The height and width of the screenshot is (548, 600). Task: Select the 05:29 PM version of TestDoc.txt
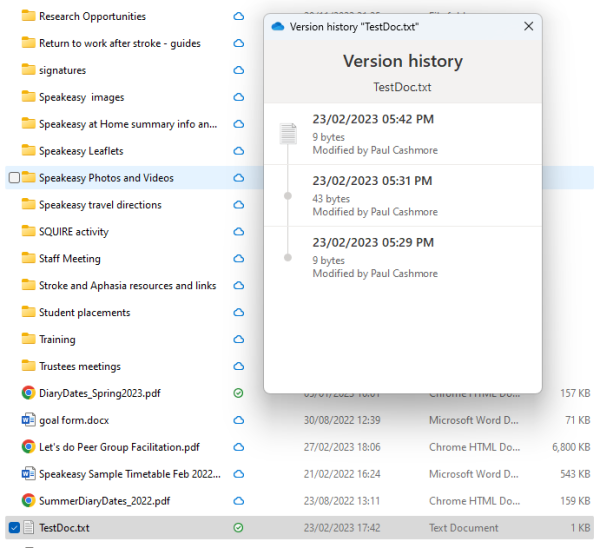403,258
